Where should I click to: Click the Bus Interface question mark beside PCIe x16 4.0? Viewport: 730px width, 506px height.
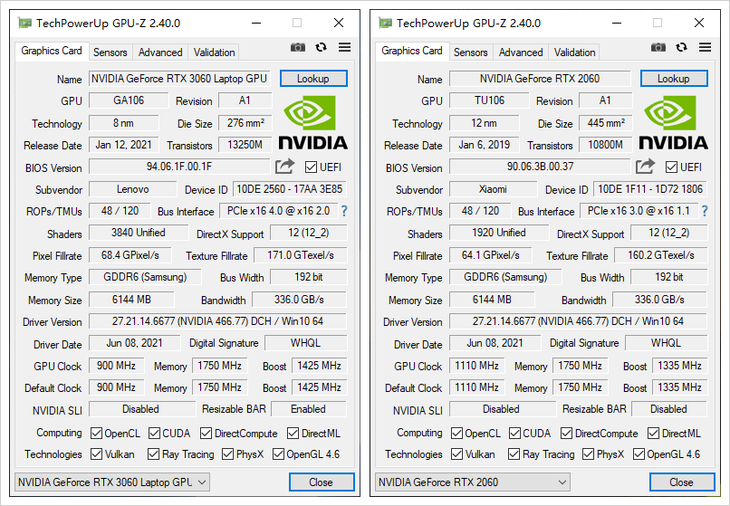344,211
